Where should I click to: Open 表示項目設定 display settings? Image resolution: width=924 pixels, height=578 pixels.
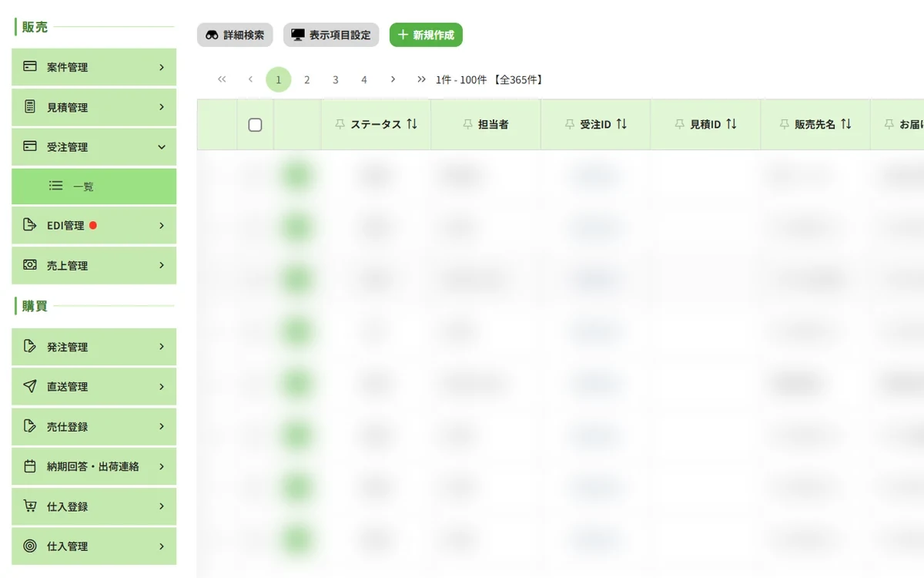tap(331, 35)
